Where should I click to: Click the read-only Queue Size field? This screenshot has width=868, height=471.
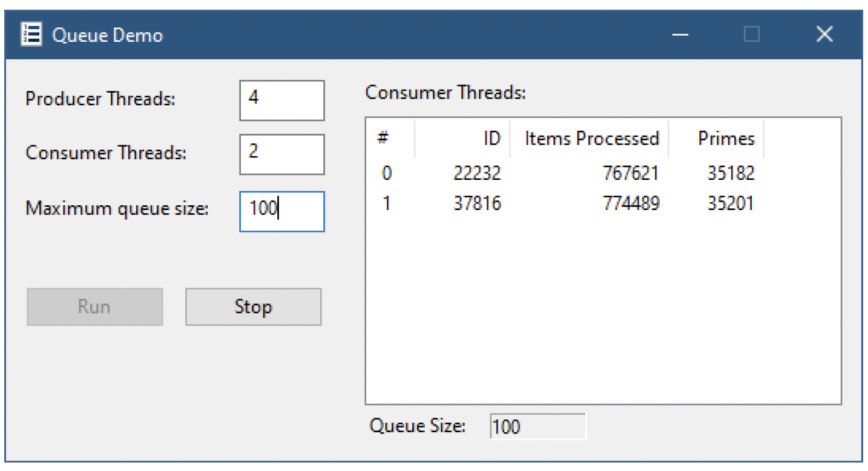[537, 427]
